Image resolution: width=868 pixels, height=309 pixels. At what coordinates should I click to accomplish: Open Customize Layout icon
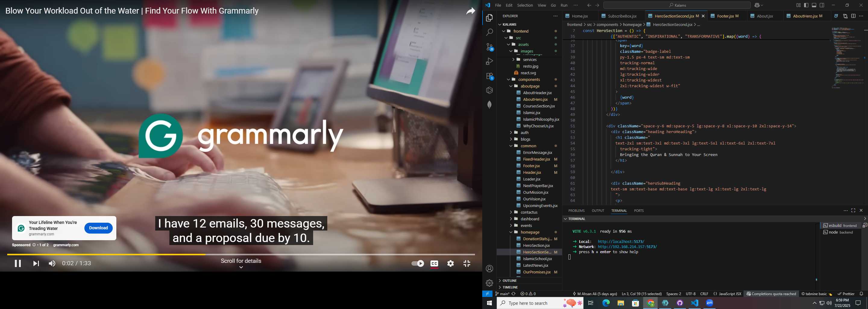click(x=798, y=5)
